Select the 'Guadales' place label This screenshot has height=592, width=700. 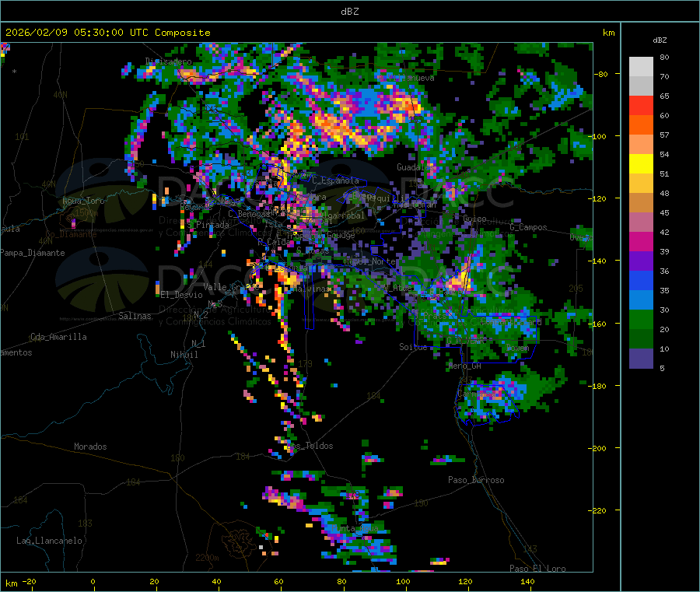point(414,167)
